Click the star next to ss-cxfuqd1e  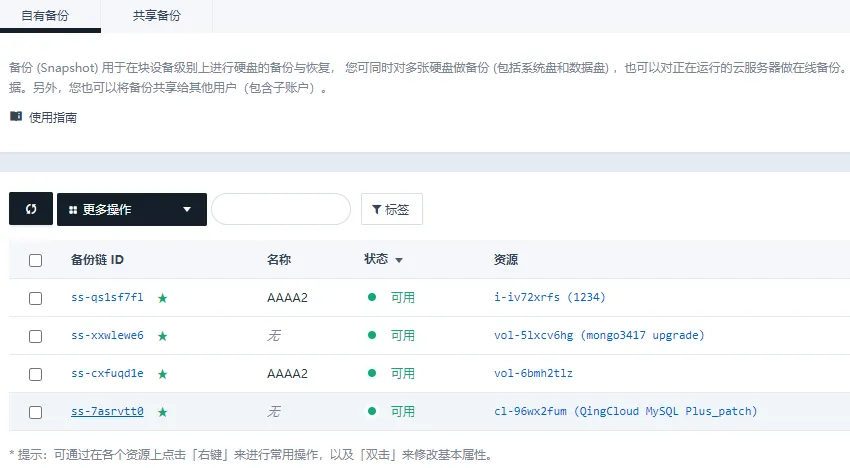coord(163,374)
